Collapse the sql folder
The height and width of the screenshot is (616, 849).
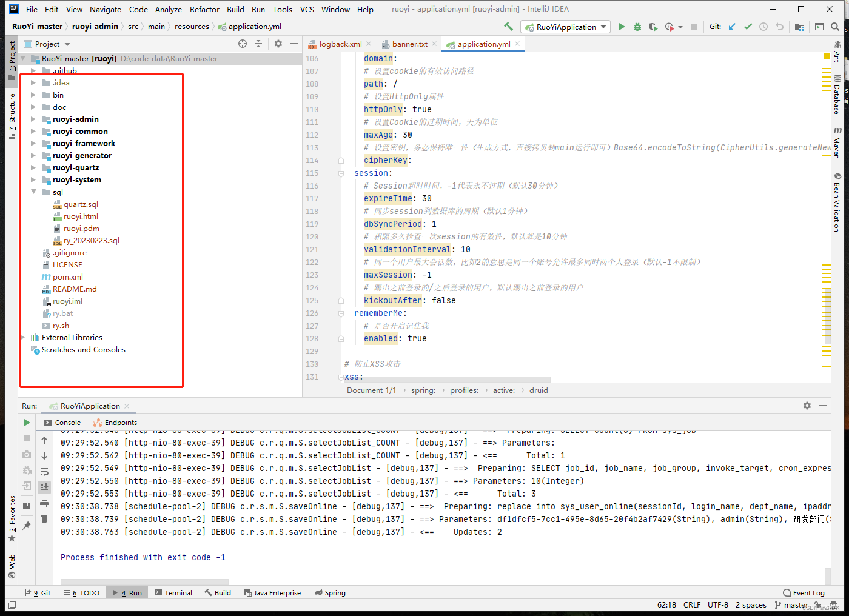(x=33, y=192)
